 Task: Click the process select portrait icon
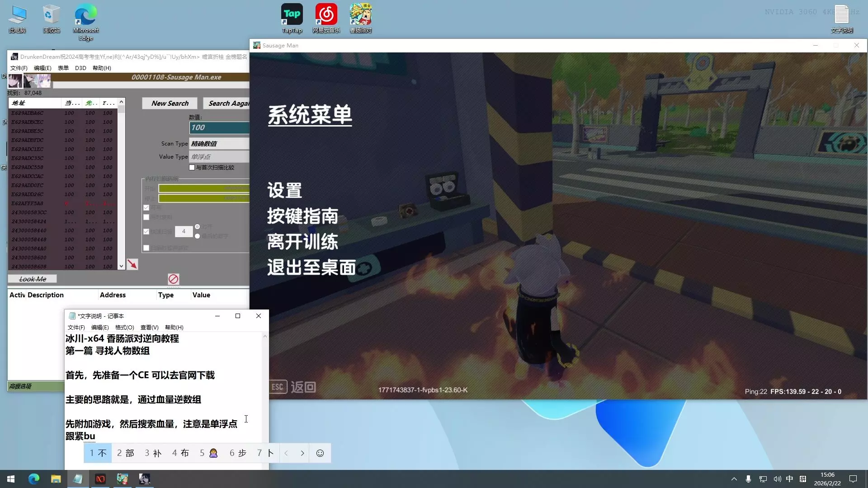15,81
